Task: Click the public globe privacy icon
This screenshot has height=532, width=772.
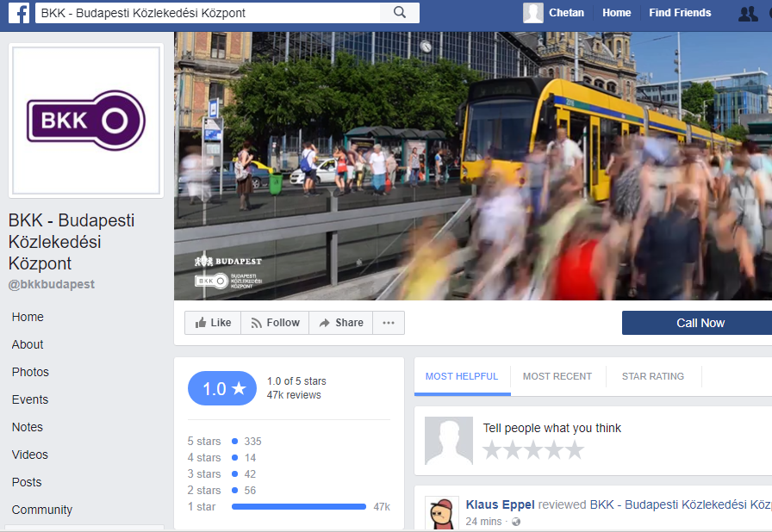Action: point(516,522)
